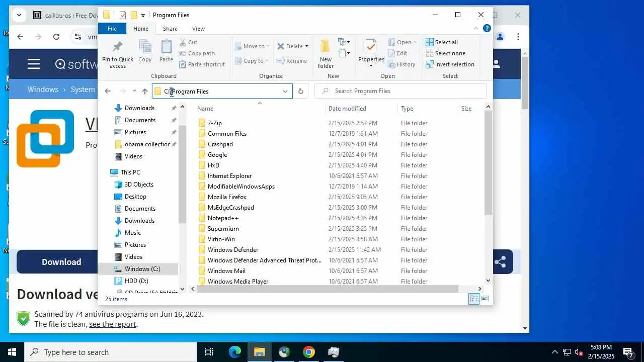644x362 pixels.
Task: Click Select all in ribbon
Action: click(442, 42)
